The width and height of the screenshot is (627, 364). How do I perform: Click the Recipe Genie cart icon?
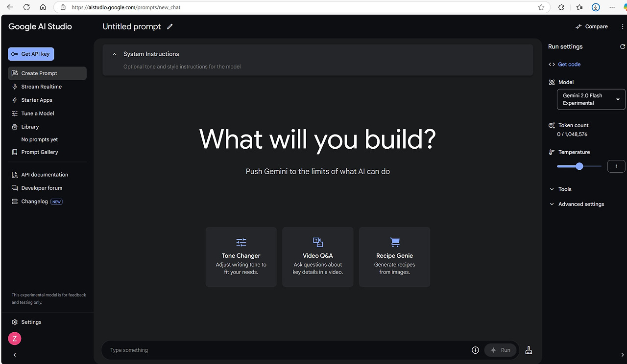point(395,242)
